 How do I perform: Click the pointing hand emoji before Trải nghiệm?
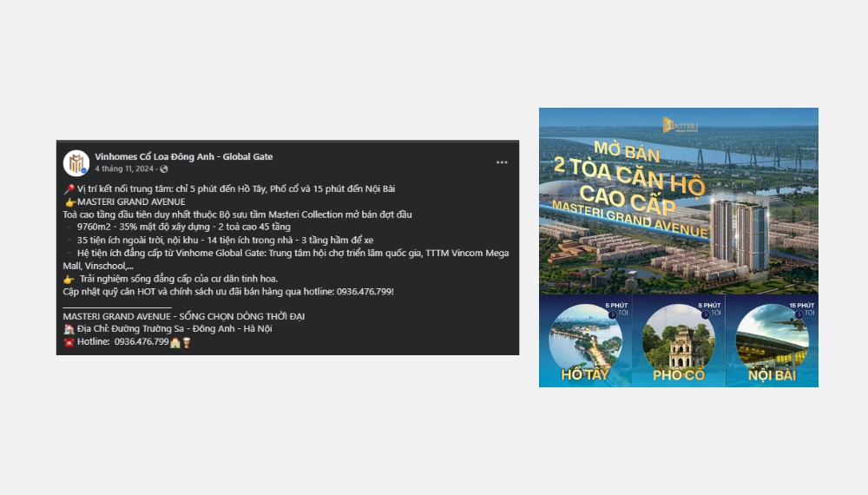69,279
